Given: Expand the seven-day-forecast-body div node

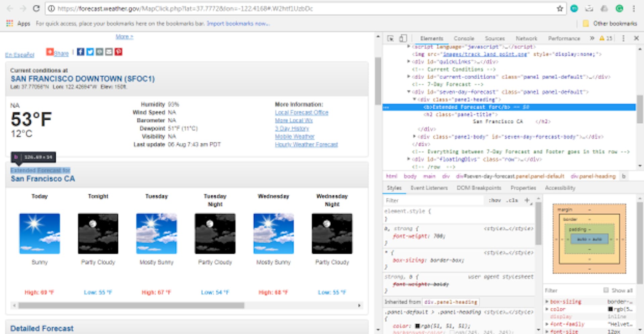Looking at the screenshot, I should click(415, 137).
